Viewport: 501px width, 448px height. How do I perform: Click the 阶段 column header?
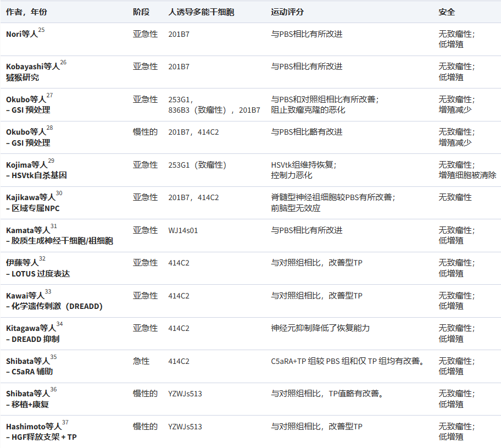tap(141, 12)
